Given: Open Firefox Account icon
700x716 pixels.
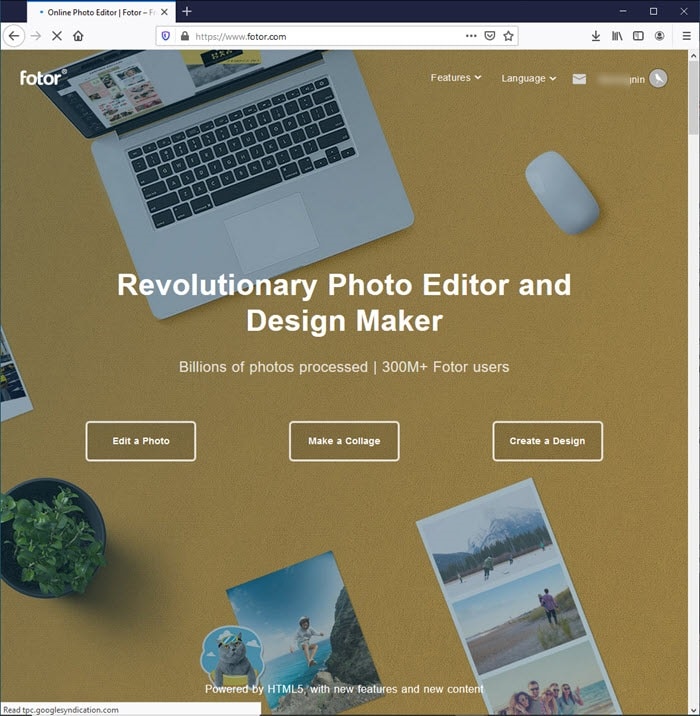Looking at the screenshot, I should 659,36.
